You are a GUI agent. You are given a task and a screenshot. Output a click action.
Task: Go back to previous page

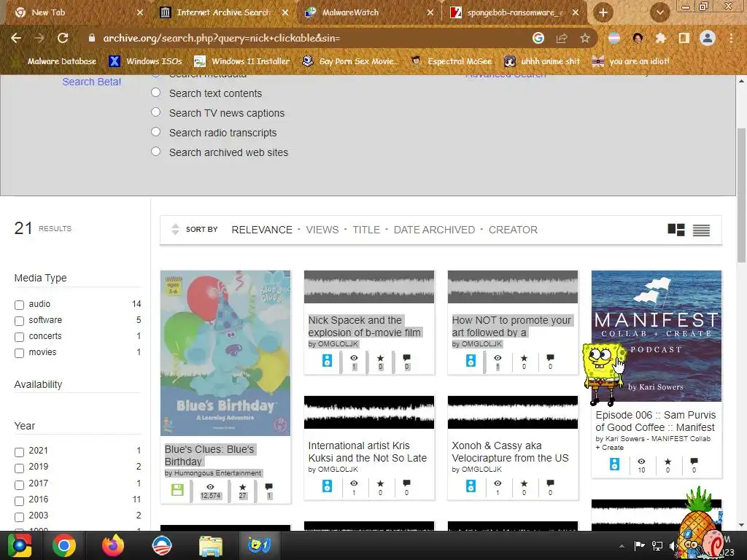[16, 38]
